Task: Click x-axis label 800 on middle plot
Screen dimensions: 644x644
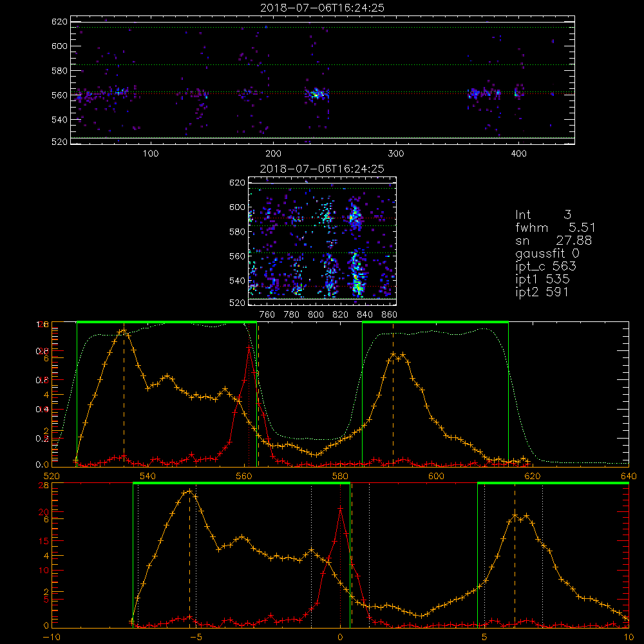Action: pyautogui.click(x=316, y=315)
